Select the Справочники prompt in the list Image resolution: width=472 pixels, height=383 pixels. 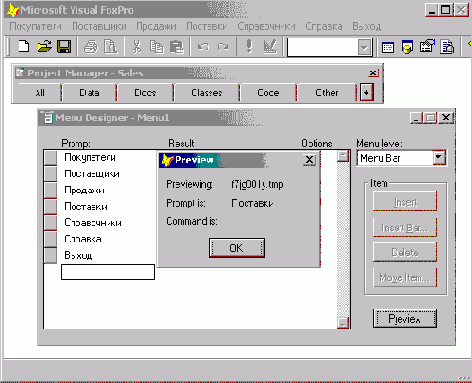click(x=93, y=223)
